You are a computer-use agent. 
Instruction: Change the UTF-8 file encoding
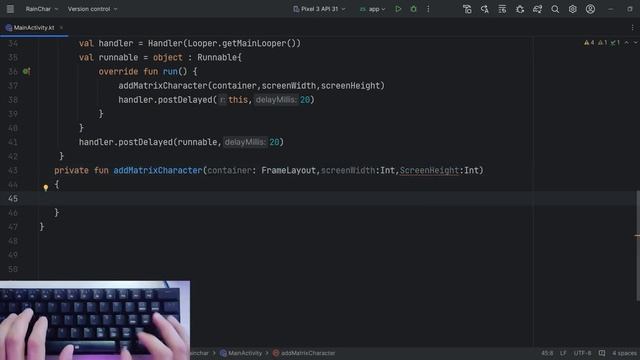point(582,353)
